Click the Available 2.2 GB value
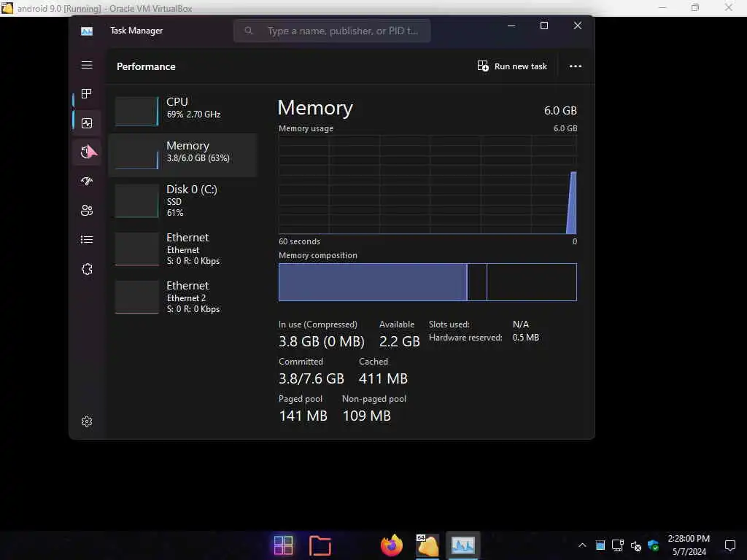 [x=399, y=341]
